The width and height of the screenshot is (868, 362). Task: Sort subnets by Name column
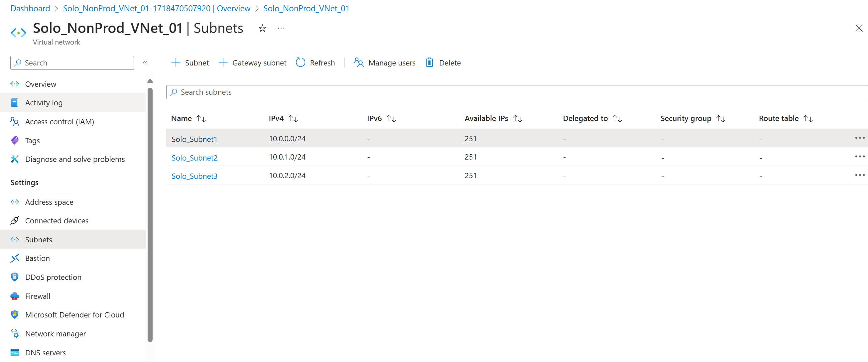tap(188, 118)
